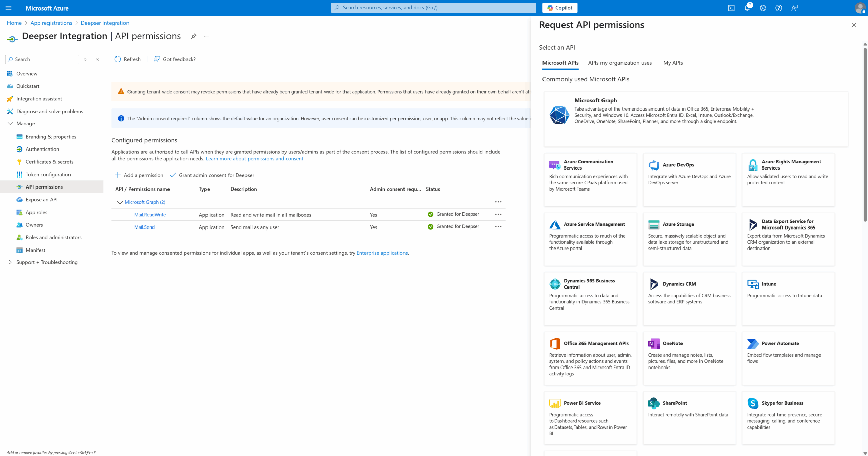Open Learn more about permissions and consent
The width and height of the screenshot is (868, 456).
(254, 159)
